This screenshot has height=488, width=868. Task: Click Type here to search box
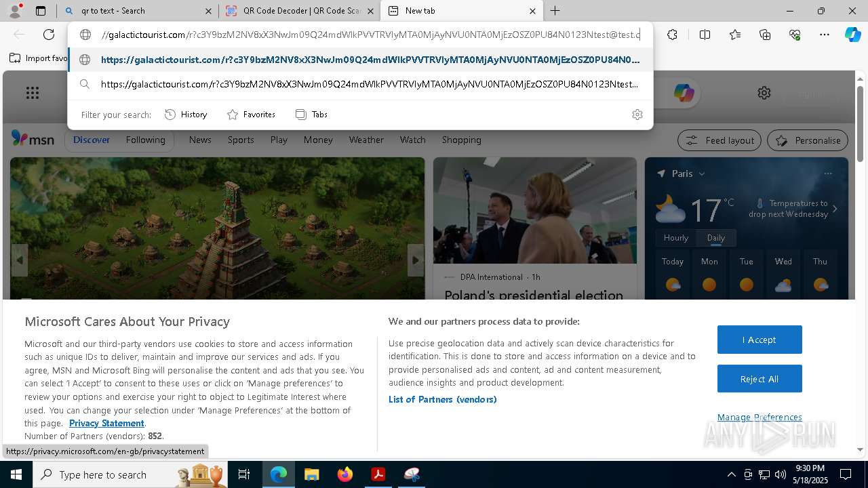[x=130, y=474]
